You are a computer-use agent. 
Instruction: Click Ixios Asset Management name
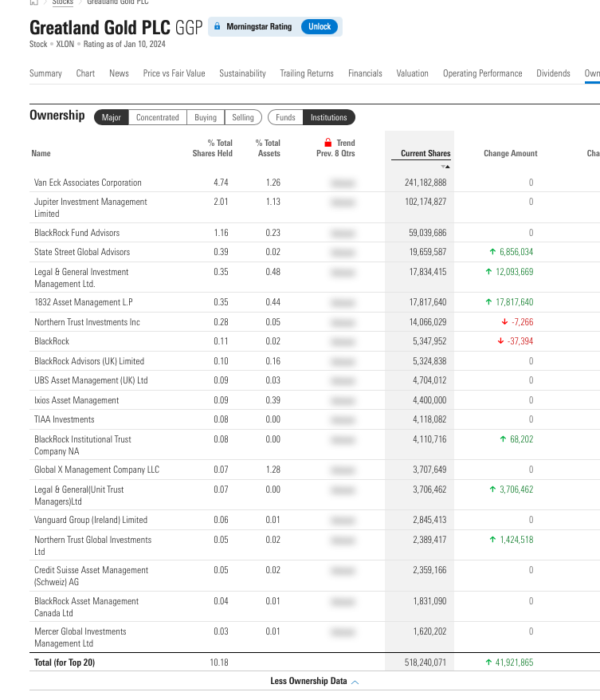pyautogui.click(x=76, y=400)
